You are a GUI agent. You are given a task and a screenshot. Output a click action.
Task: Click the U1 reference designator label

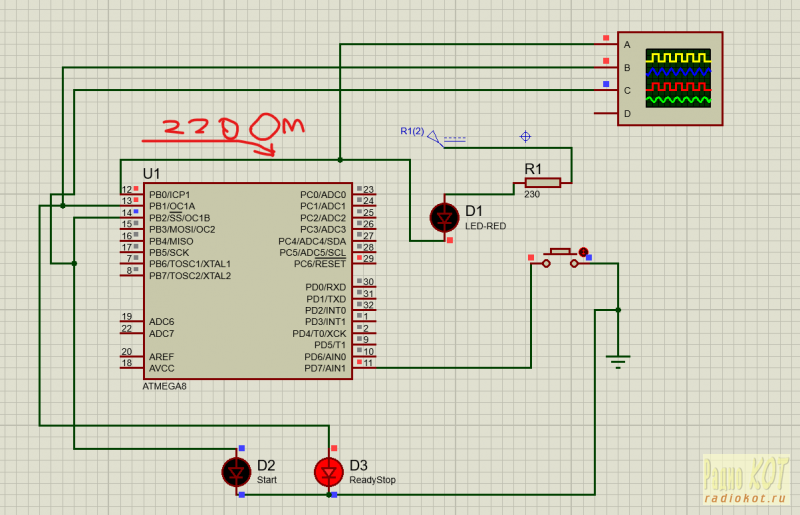pos(151,174)
